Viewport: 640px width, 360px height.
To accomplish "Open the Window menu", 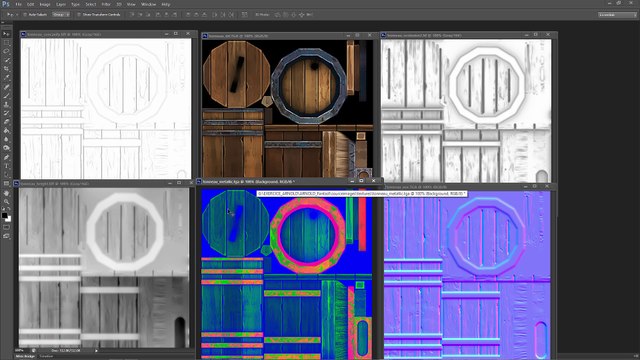I will [149, 4].
